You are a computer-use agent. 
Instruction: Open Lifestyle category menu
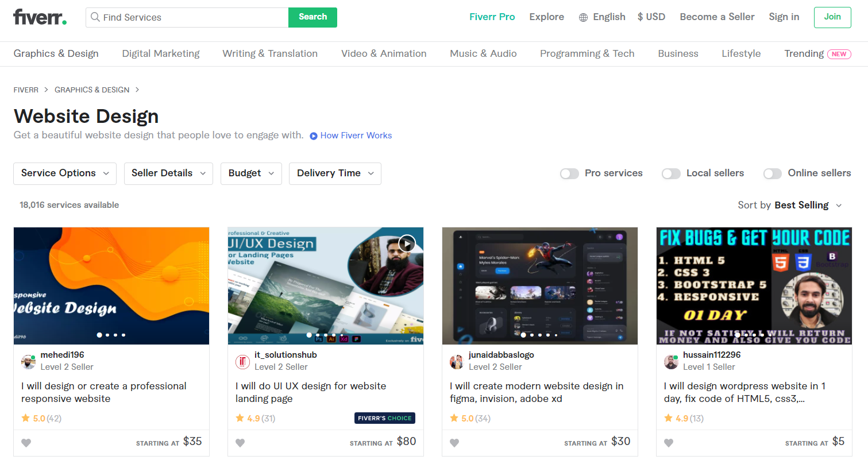click(741, 53)
